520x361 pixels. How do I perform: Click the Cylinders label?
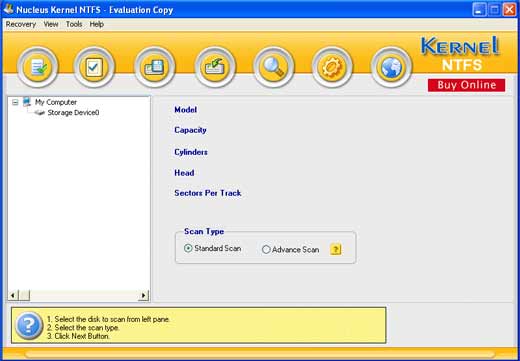point(191,152)
